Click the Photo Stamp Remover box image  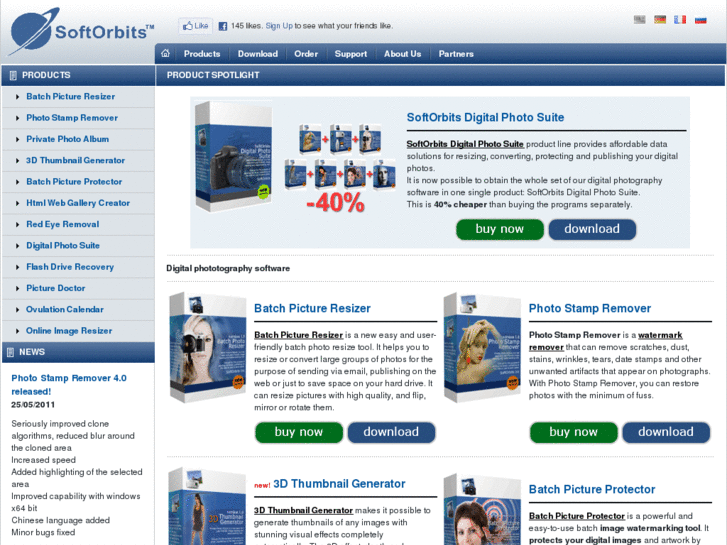tap(482, 347)
